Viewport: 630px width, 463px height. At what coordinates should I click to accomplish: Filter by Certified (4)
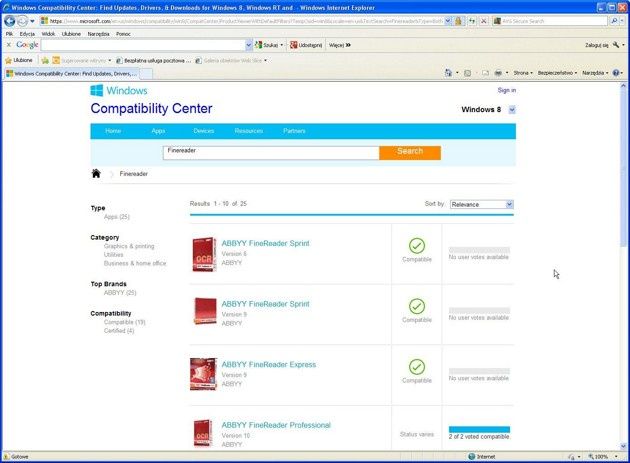point(119,331)
